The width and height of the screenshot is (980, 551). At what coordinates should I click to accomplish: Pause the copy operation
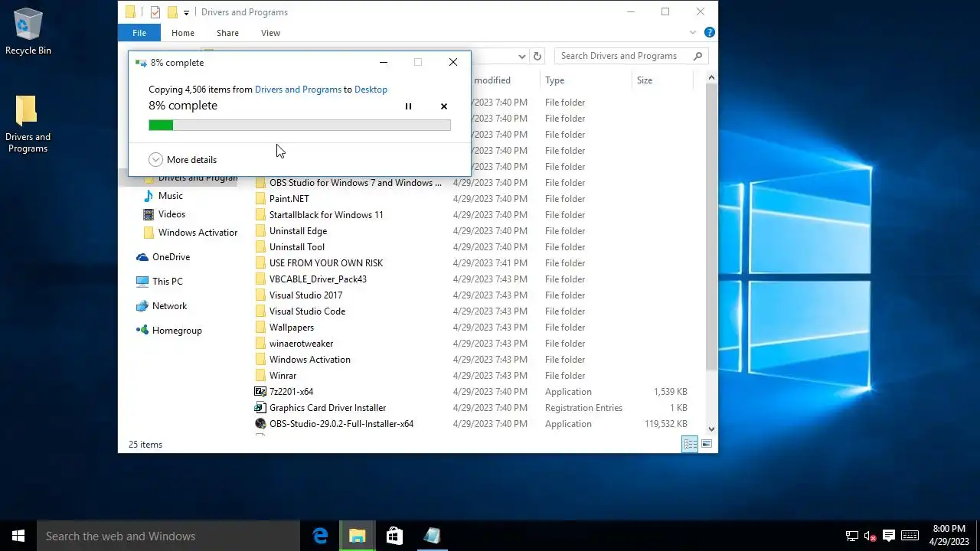pyautogui.click(x=408, y=106)
